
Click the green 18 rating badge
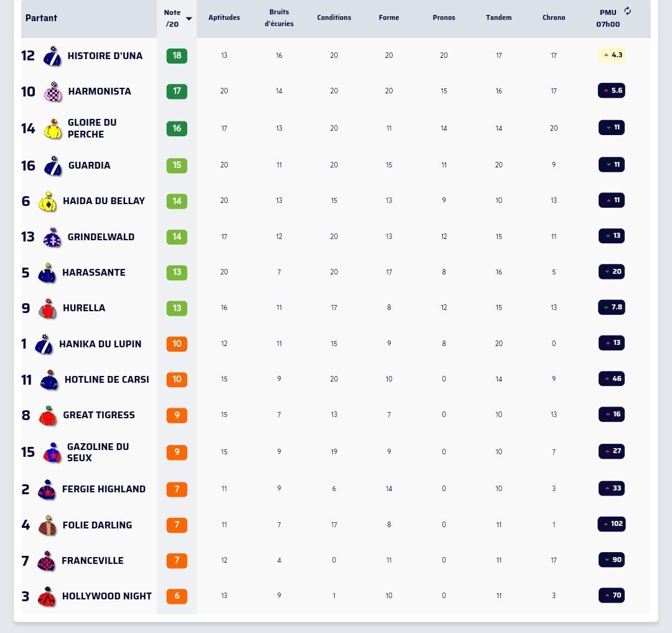(177, 56)
